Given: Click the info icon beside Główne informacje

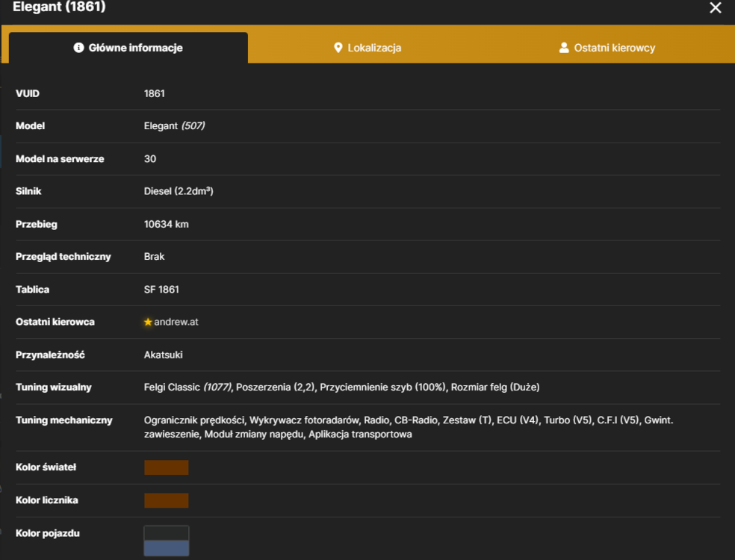Looking at the screenshot, I should (x=78, y=48).
